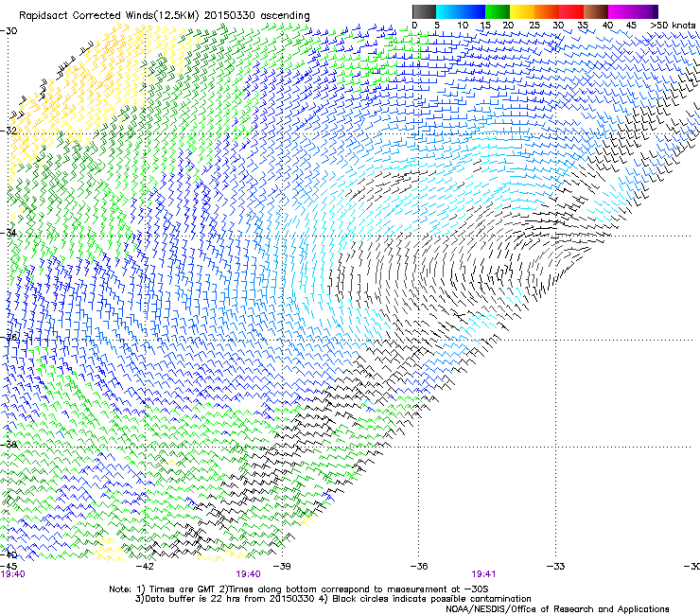The image size is (700, 615).
Task: Click the 'NOAA/NESDIS/Office of Research and Applications' credit
Action: point(557,609)
